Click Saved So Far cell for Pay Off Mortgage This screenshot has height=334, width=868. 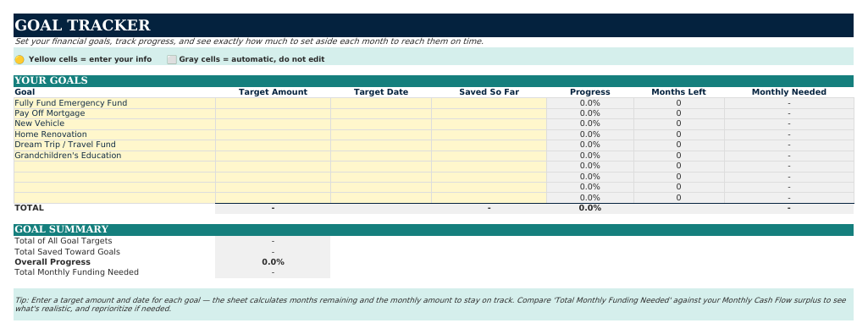click(x=489, y=113)
